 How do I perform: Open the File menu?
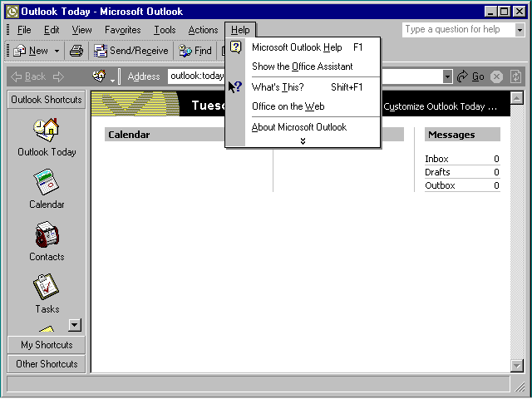24,30
